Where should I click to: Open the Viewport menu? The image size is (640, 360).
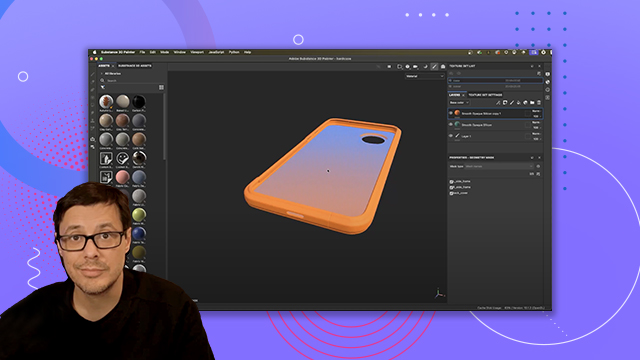click(197, 52)
